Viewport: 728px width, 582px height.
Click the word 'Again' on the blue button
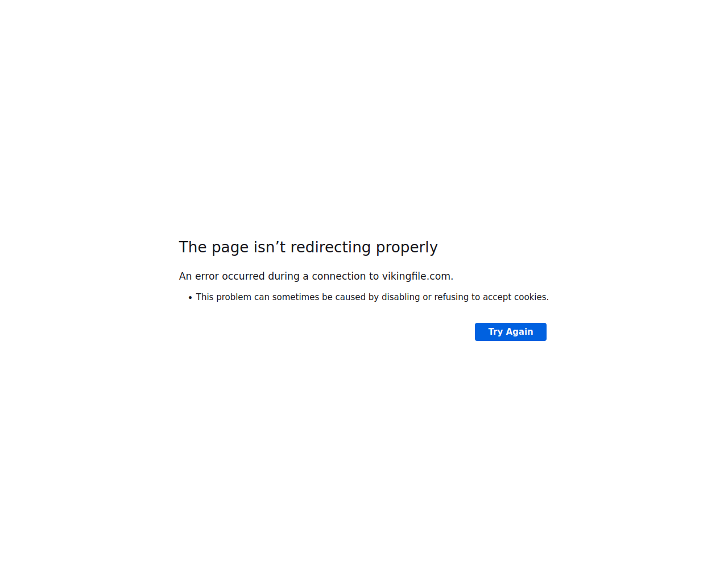[x=519, y=332]
